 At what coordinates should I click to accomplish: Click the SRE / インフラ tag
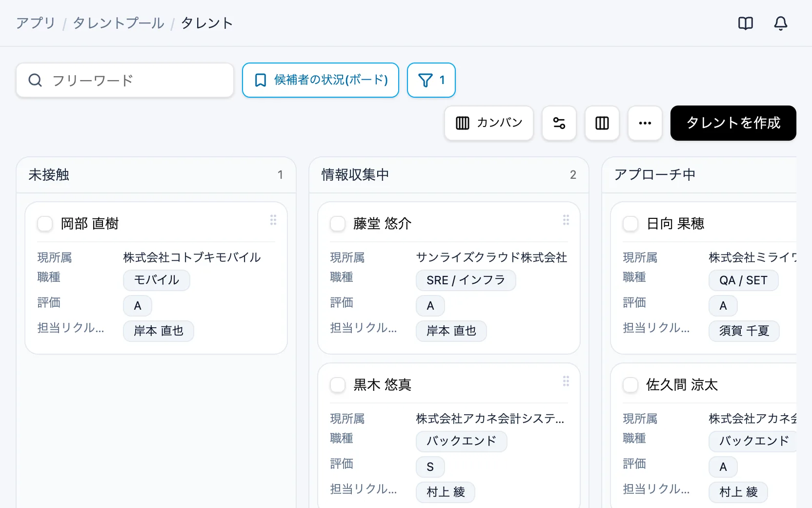click(x=466, y=280)
